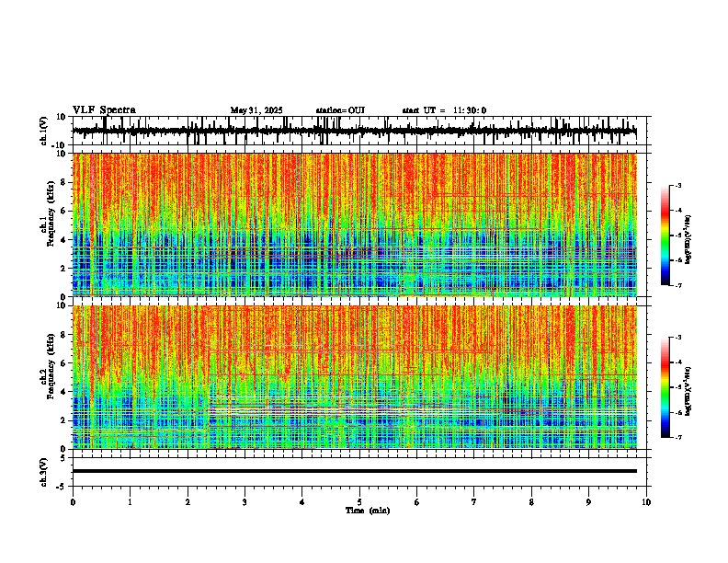Viewport: 728px width, 563px height.
Task: Click the ch.2 colorbar label '-7'
Action: click(678, 437)
